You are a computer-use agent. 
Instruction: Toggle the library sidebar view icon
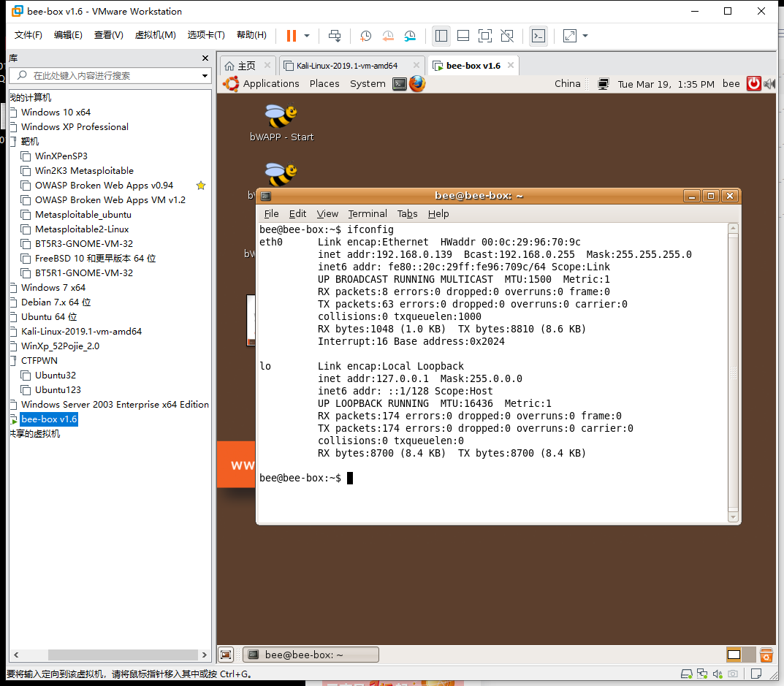[x=441, y=36]
